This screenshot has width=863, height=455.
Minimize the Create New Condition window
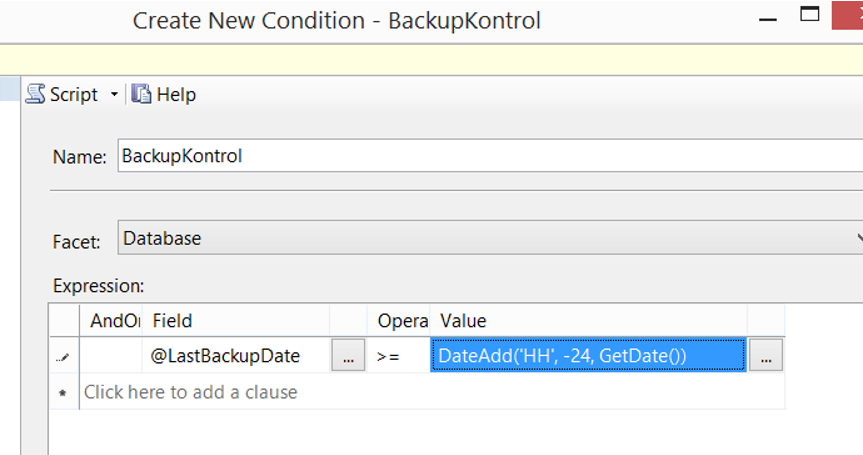point(768,19)
